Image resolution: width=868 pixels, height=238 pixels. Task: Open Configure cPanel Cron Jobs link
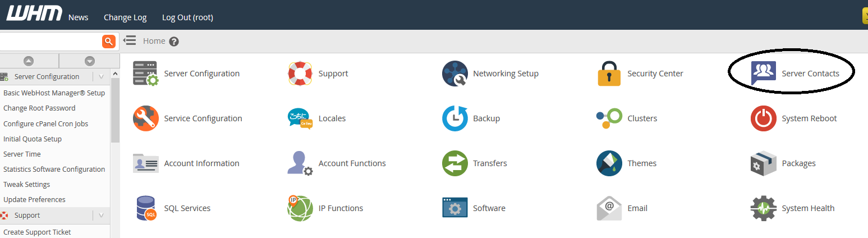45,124
